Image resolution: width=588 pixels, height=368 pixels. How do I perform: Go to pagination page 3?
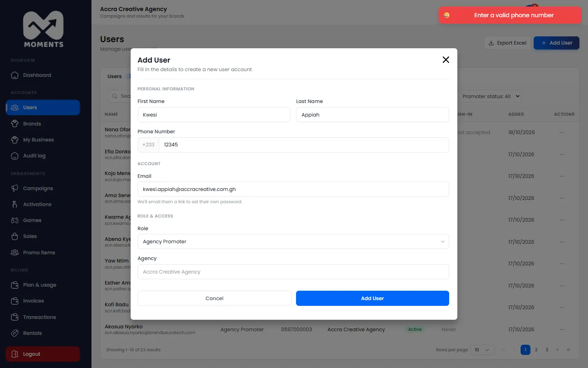pos(547,350)
